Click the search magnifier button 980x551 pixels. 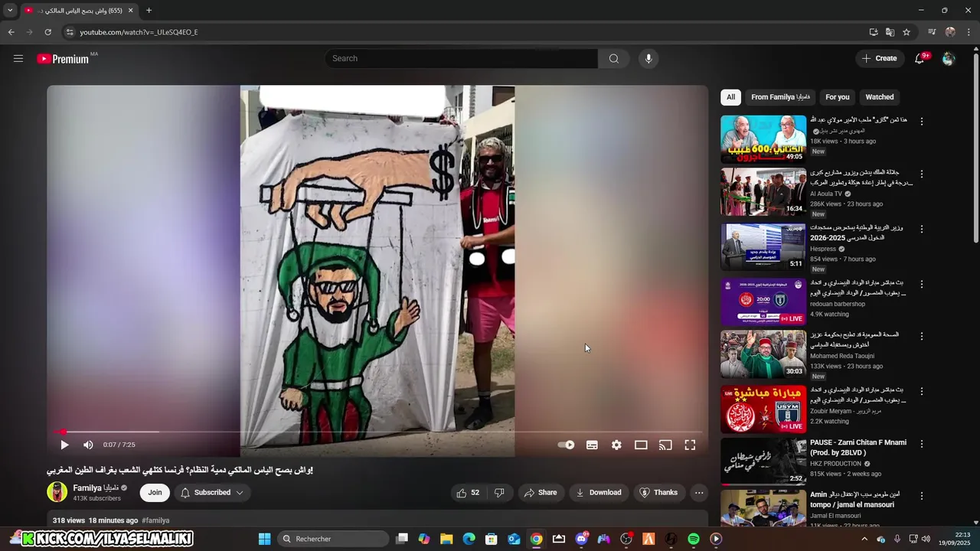[613, 59]
